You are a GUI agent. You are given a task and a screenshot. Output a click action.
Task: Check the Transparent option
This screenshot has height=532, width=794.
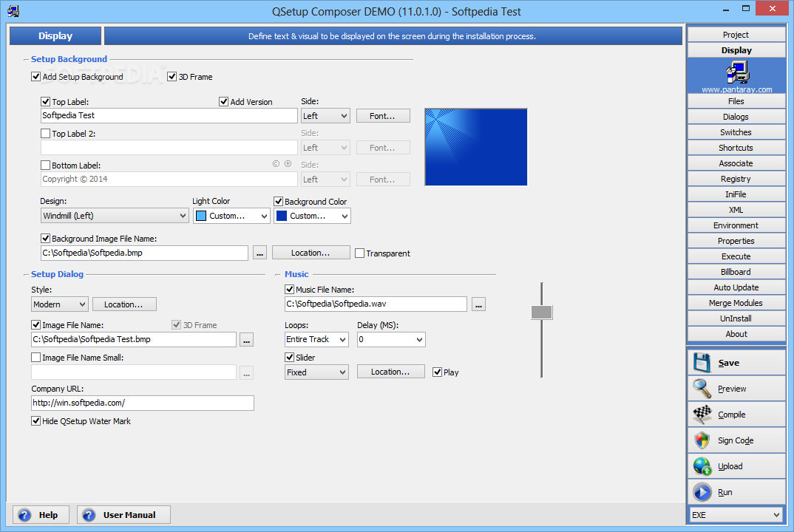coord(359,253)
